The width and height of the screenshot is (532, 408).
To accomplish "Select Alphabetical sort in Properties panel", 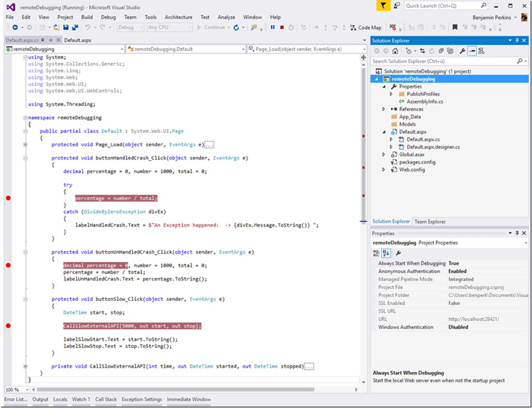I will 386,253.
